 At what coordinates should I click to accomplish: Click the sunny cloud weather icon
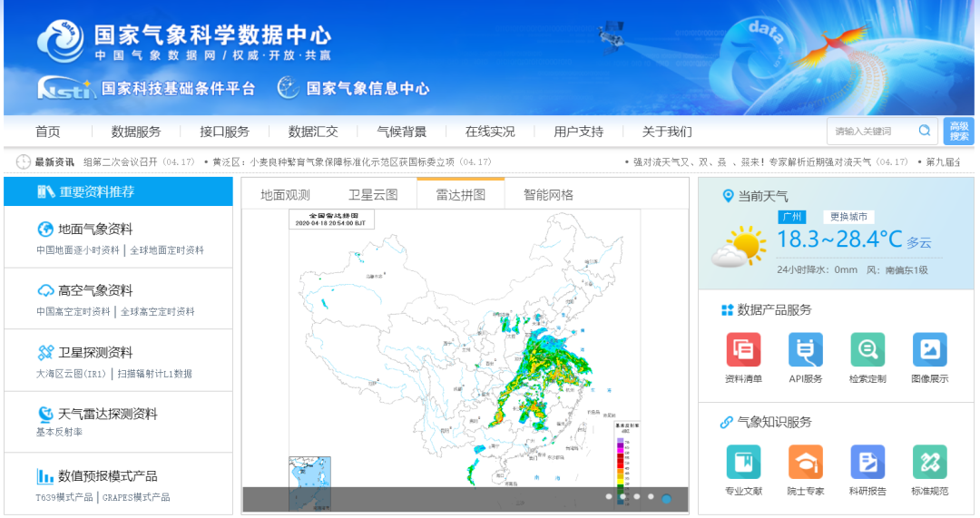coord(740,247)
